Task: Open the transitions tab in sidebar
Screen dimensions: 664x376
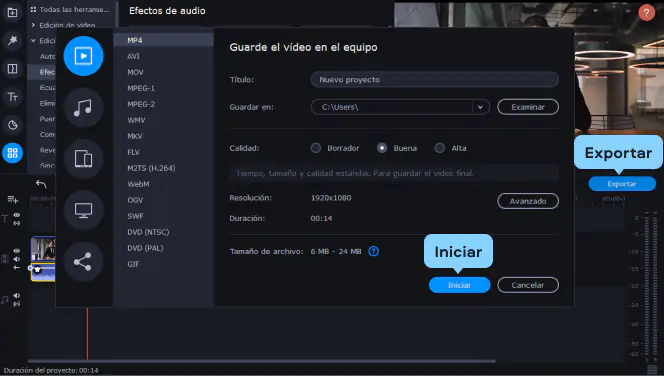Action: click(x=12, y=69)
